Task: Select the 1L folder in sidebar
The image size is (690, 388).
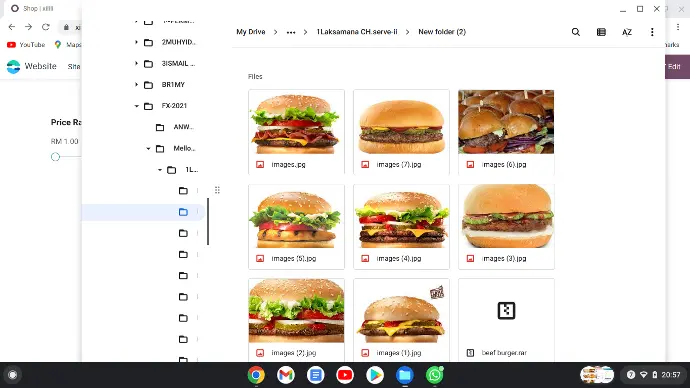Action: coord(183,170)
